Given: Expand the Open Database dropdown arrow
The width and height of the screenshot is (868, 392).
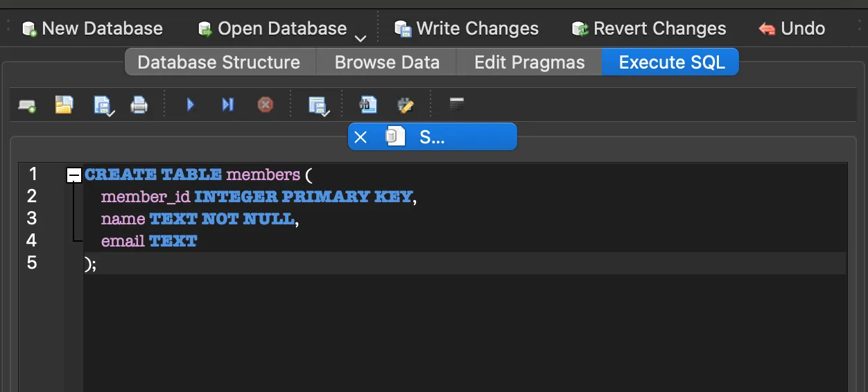Looking at the screenshot, I should 361,38.
